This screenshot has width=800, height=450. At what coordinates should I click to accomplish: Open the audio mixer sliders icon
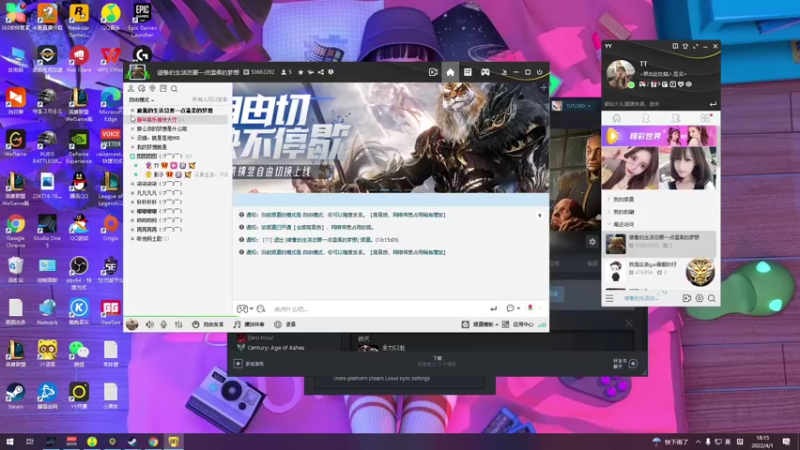(179, 324)
